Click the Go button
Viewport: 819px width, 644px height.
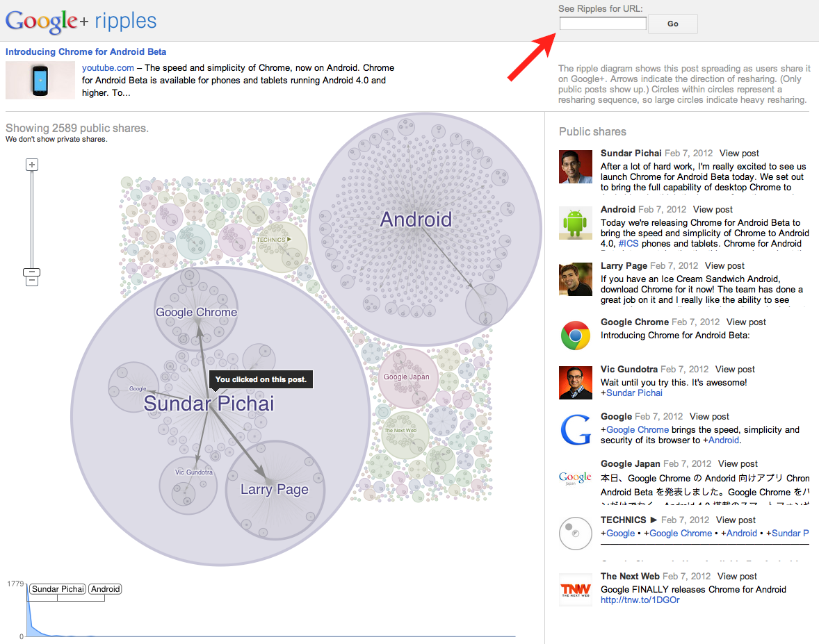point(673,24)
